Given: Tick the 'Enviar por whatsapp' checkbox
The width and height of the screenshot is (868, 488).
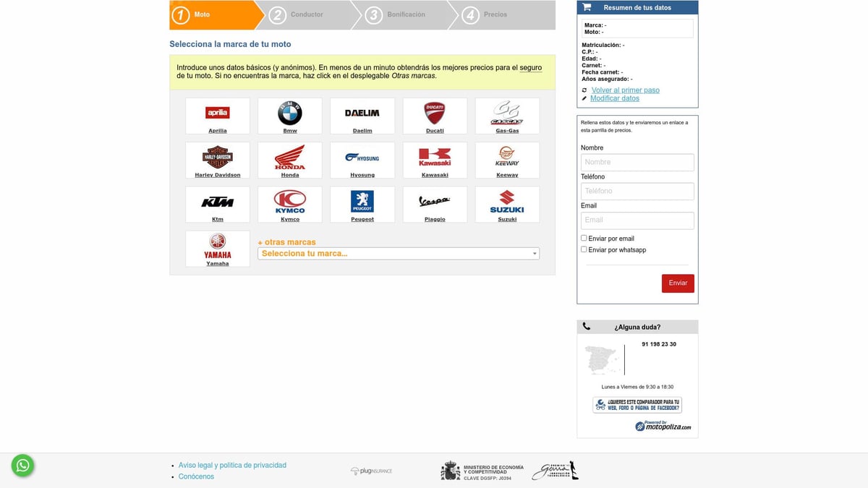Looking at the screenshot, I should point(584,249).
